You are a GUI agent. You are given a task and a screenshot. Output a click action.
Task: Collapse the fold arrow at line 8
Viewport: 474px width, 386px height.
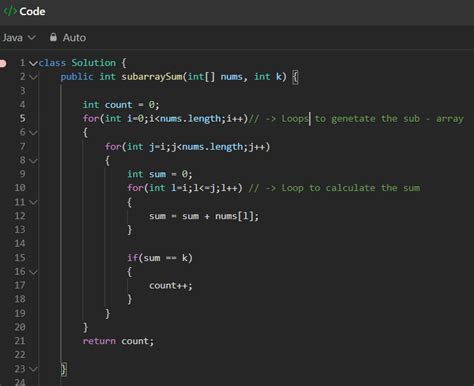tap(33, 161)
